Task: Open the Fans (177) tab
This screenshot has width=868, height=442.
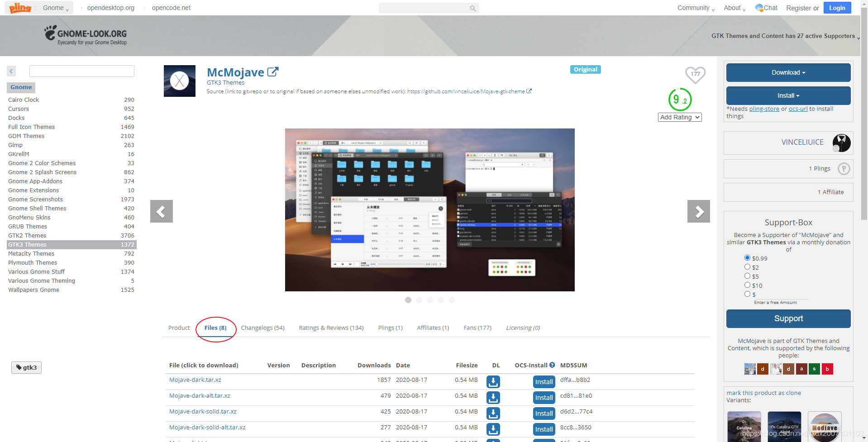Action: (477, 328)
